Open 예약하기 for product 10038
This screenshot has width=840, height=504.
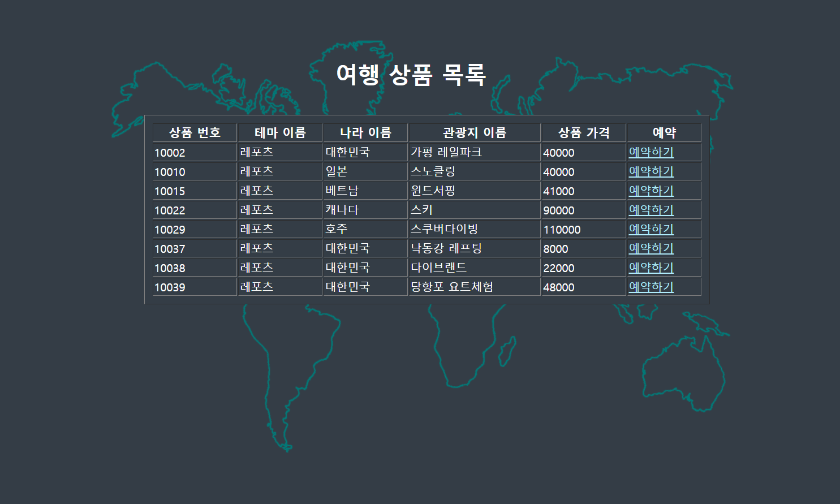coord(651,268)
